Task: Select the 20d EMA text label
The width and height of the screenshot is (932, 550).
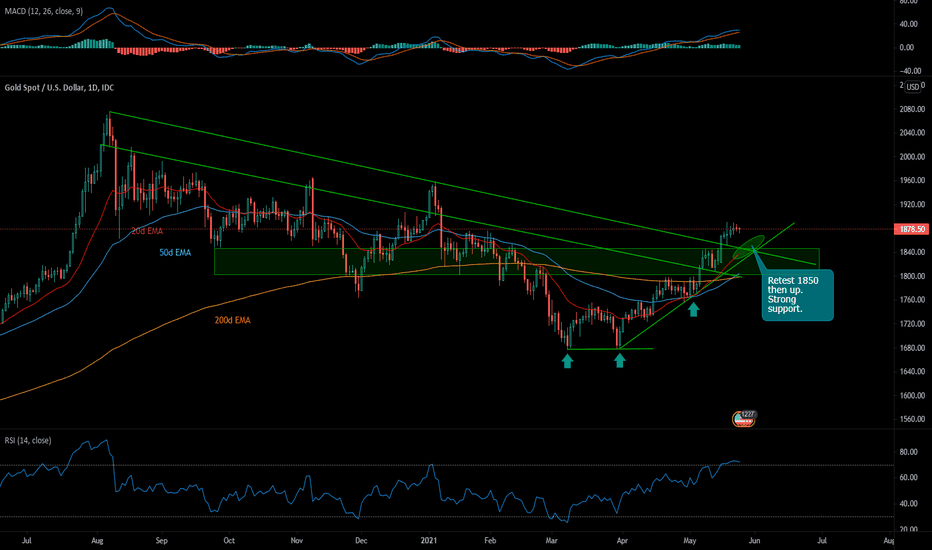Action: point(147,231)
